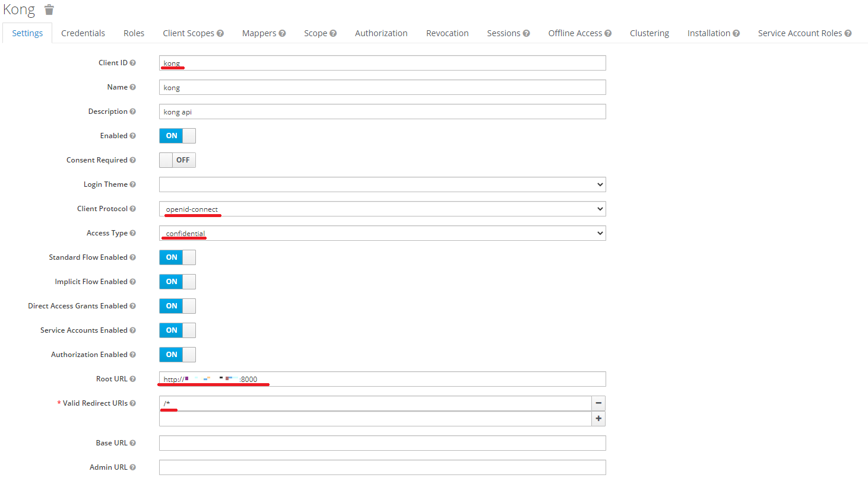Open Client Protocol openid-connect dropdown

point(382,209)
